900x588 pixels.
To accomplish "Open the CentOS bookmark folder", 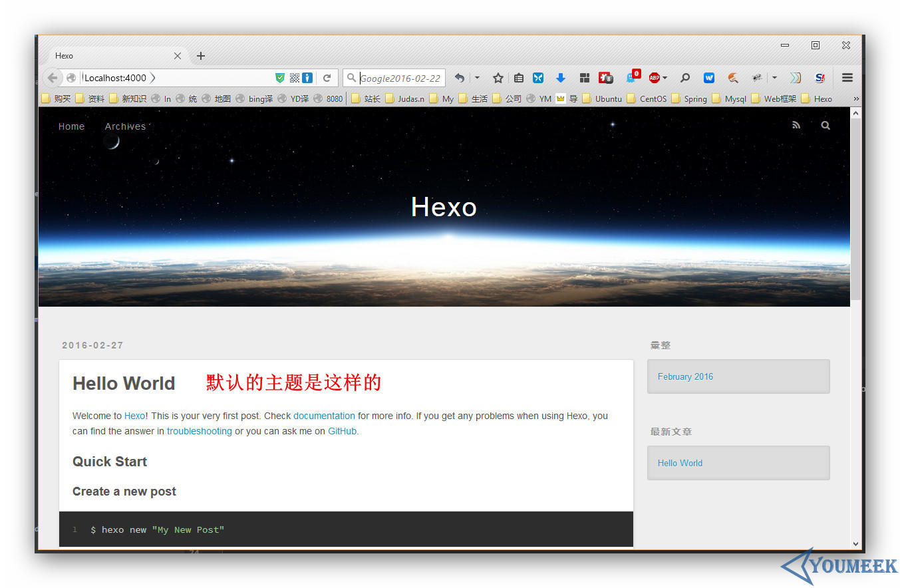I will point(647,98).
